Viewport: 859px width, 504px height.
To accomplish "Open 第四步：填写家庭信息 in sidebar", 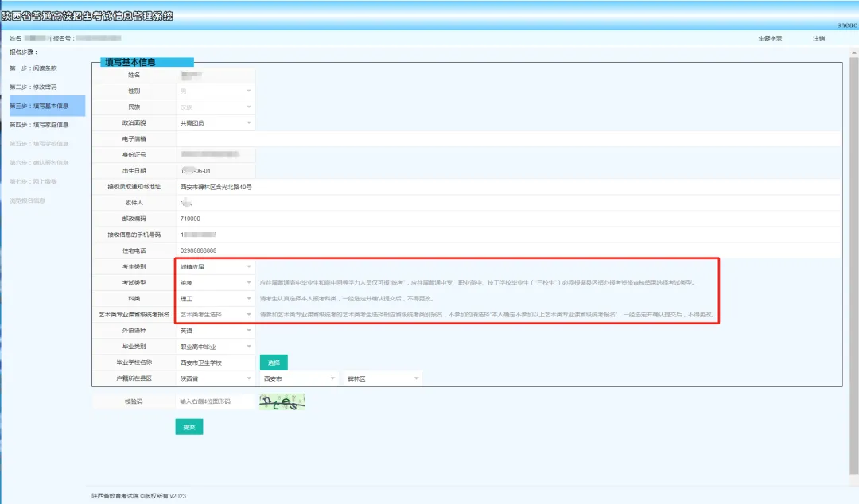I will [39, 125].
